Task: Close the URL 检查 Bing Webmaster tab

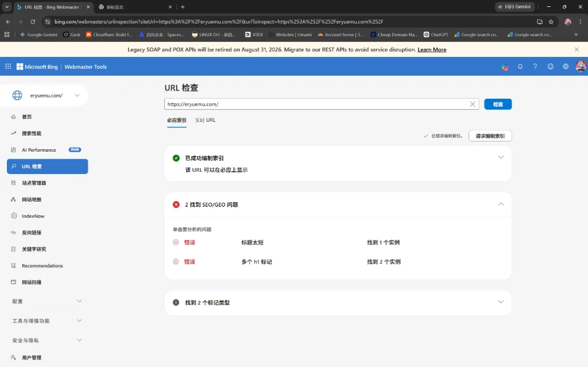Action: click(88, 7)
